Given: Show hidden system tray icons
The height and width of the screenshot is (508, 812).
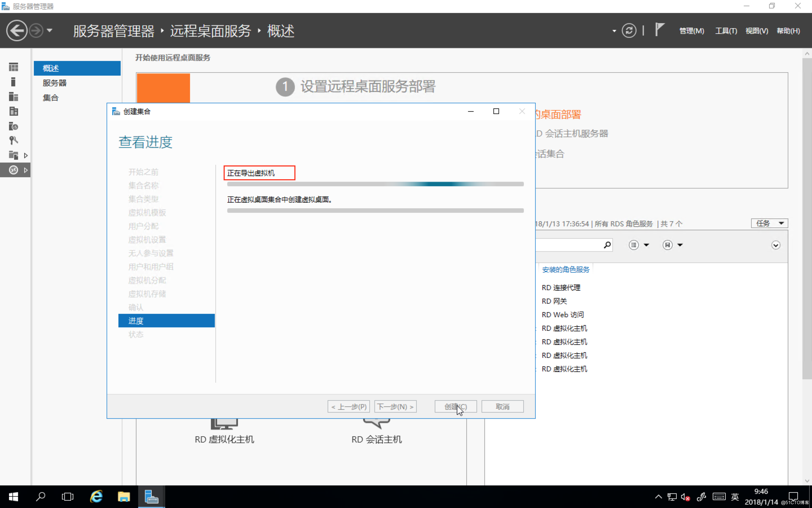Looking at the screenshot, I should (658, 497).
